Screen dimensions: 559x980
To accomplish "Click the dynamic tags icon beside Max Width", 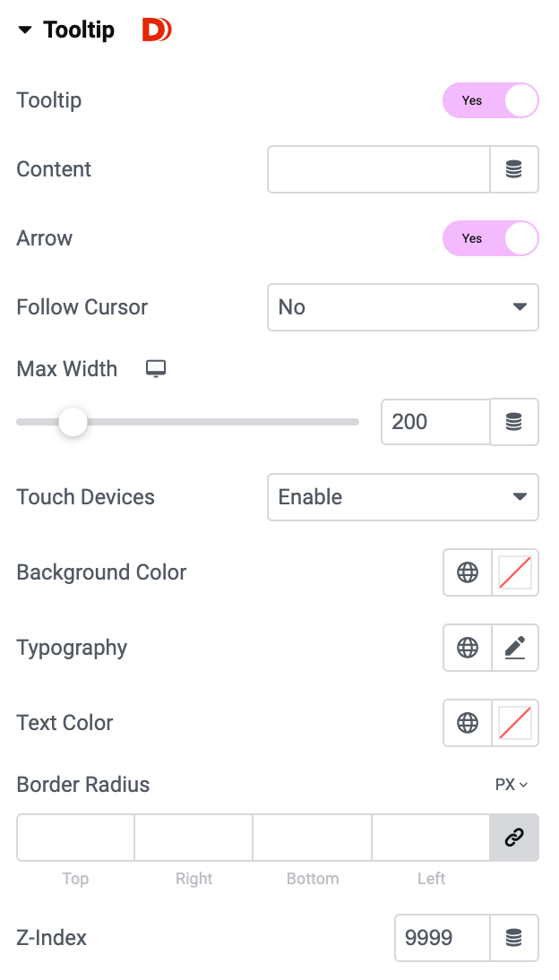I will tap(514, 422).
